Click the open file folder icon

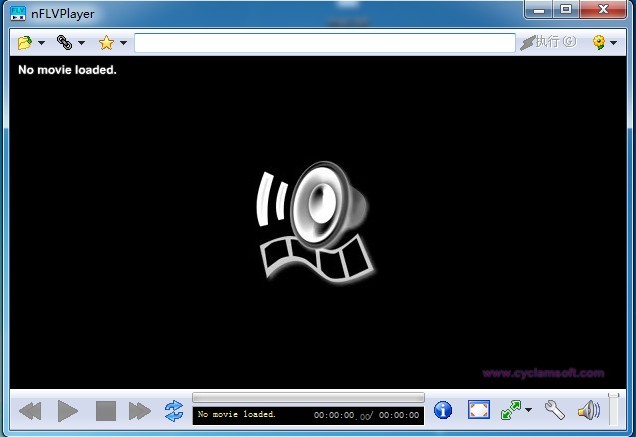pyautogui.click(x=25, y=43)
